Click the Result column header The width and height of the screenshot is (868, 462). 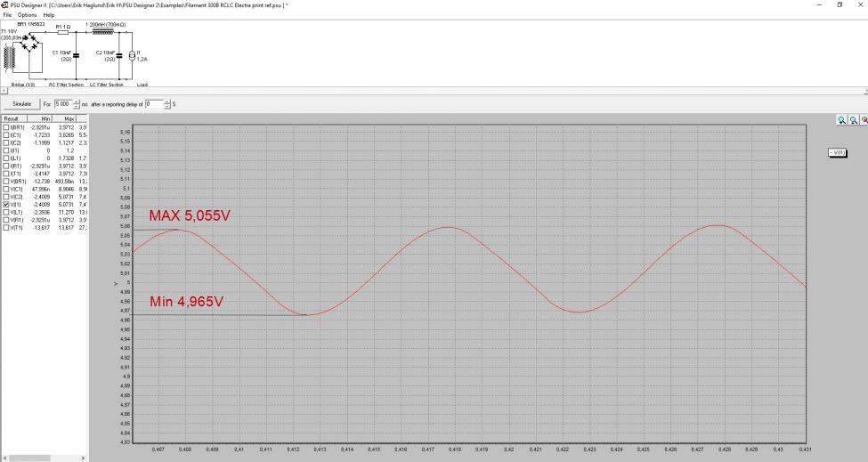[15, 119]
